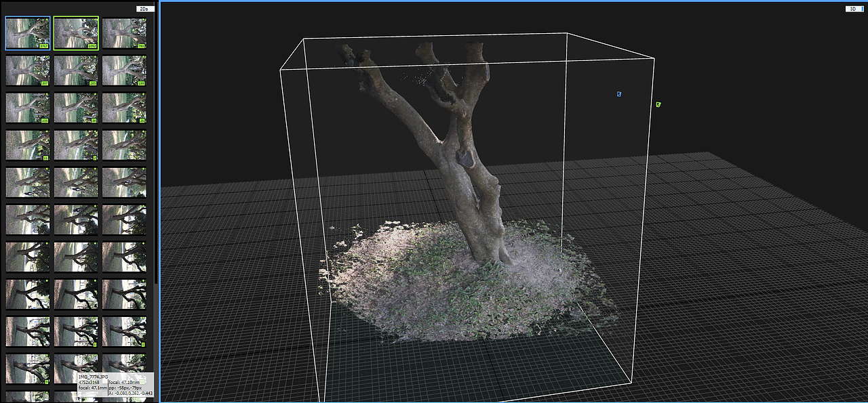The width and height of the screenshot is (868, 403).
Task: Select the green-outlined thumbnail in the top row
Action: click(75, 30)
